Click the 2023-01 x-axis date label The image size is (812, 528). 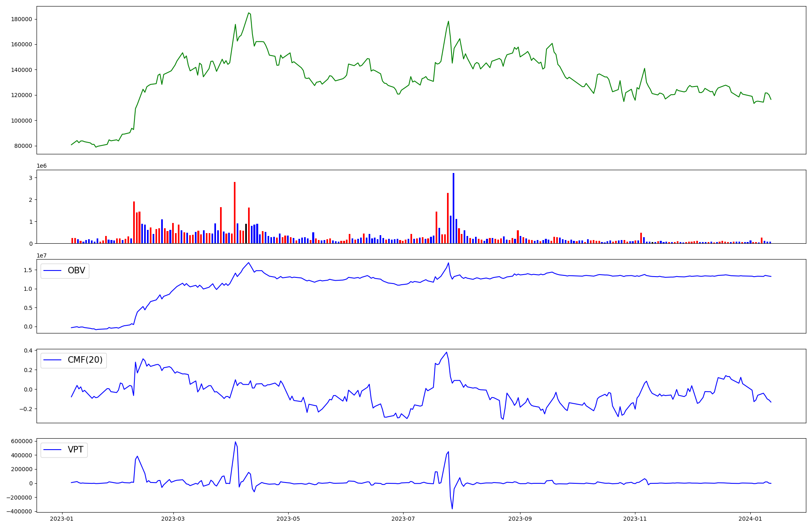click(x=62, y=519)
